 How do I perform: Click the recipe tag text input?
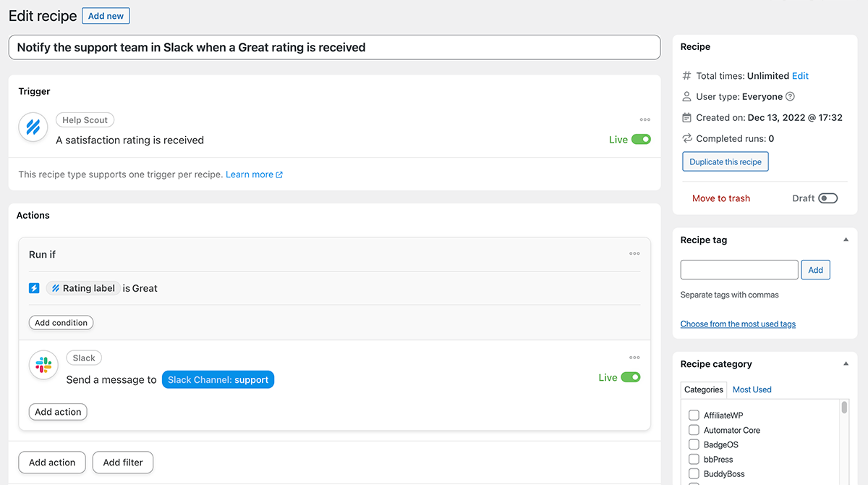[x=739, y=270]
